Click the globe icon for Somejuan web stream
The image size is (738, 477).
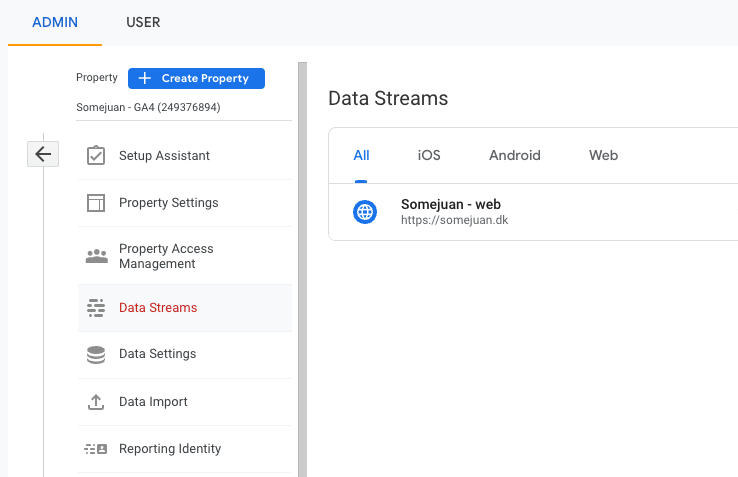tap(365, 212)
